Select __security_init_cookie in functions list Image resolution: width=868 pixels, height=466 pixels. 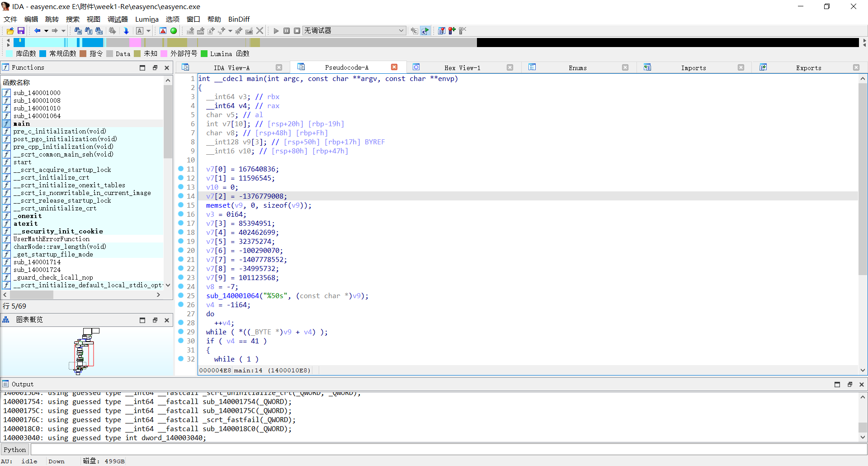tap(58, 231)
